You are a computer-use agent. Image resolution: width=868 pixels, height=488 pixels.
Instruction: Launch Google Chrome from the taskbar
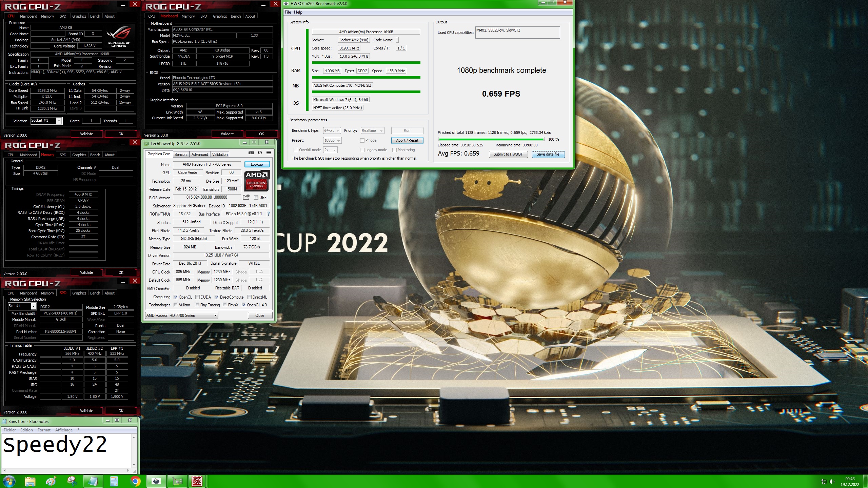point(135,481)
